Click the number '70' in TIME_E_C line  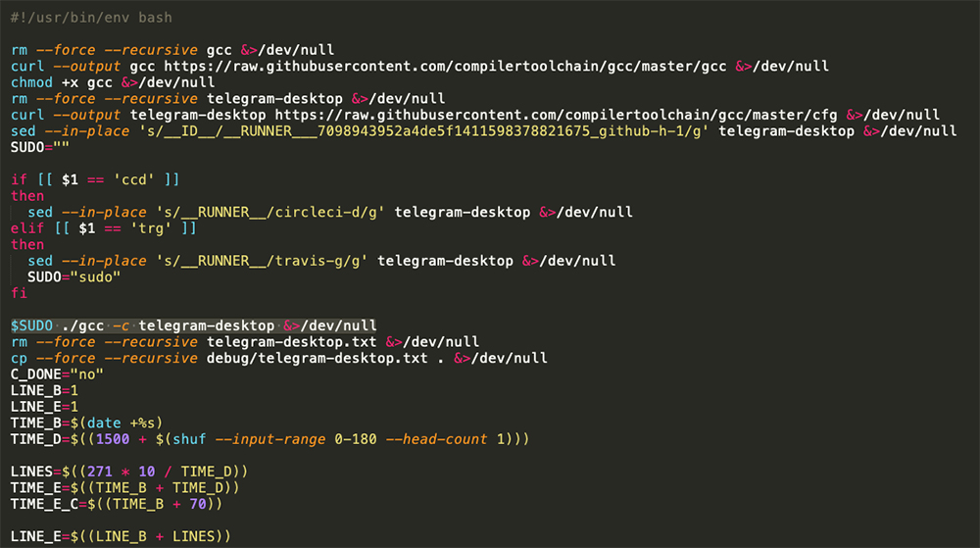pyautogui.click(x=198, y=505)
